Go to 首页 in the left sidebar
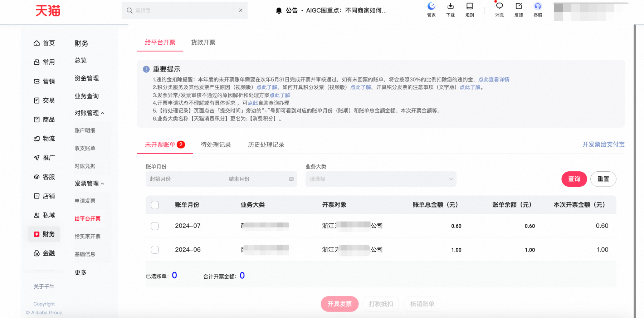 point(44,43)
